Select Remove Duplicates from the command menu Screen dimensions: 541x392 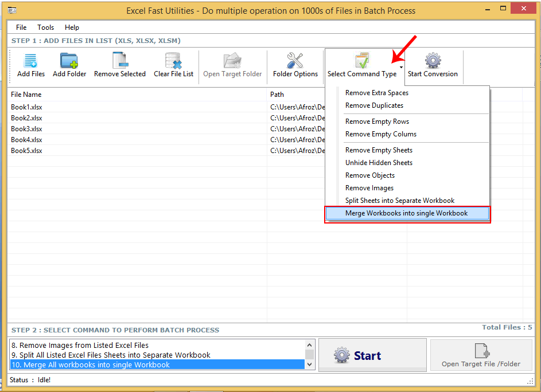click(x=374, y=105)
